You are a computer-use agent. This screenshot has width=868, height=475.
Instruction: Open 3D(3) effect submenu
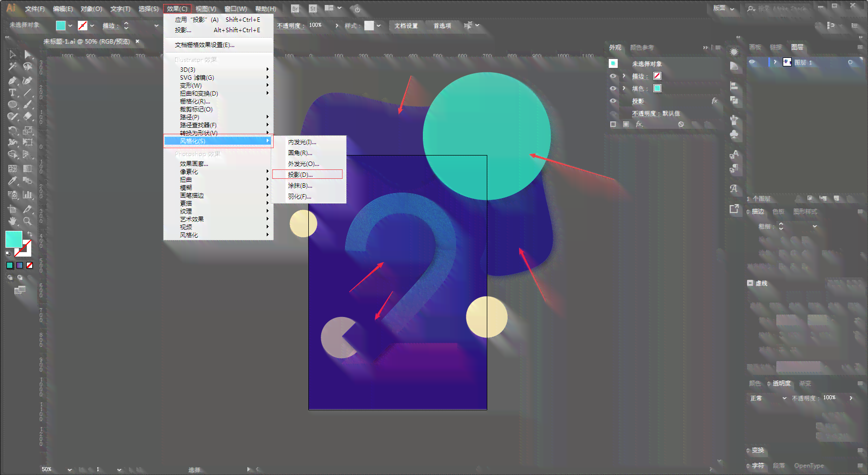tap(219, 70)
